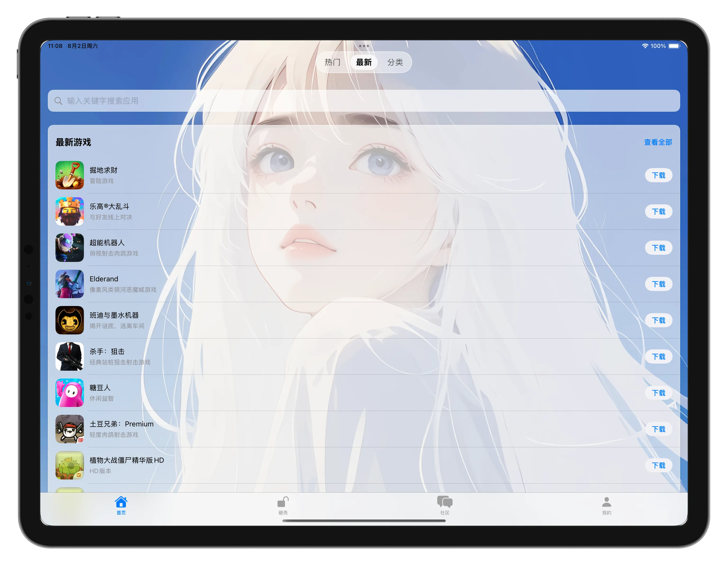
Task: Open the 班迪与墨水机器 game icon
Action: [x=70, y=320]
